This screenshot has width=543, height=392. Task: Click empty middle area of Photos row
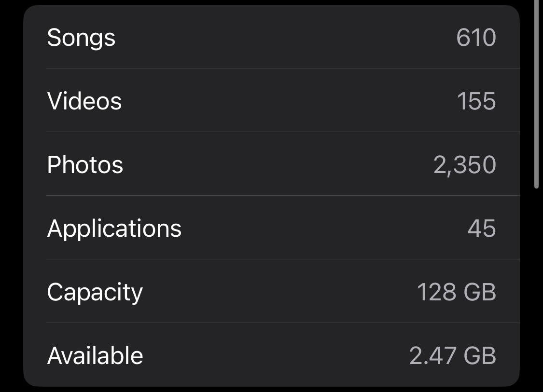277,165
